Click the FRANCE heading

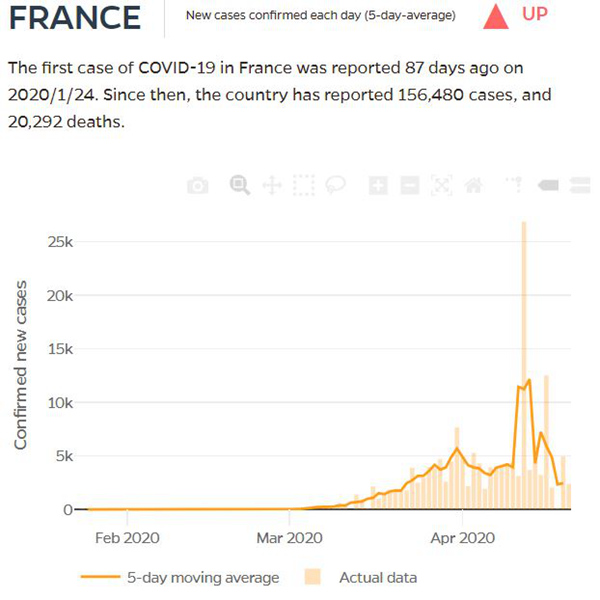click(x=74, y=18)
